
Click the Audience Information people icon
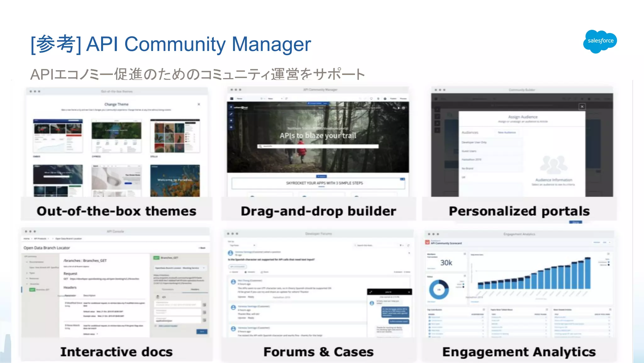554,165
